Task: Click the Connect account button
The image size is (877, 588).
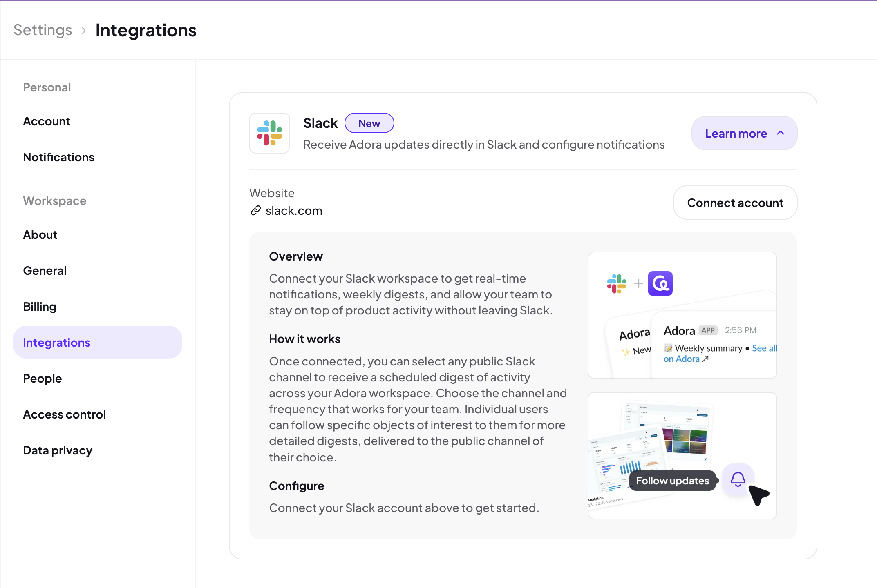Action: click(x=735, y=203)
